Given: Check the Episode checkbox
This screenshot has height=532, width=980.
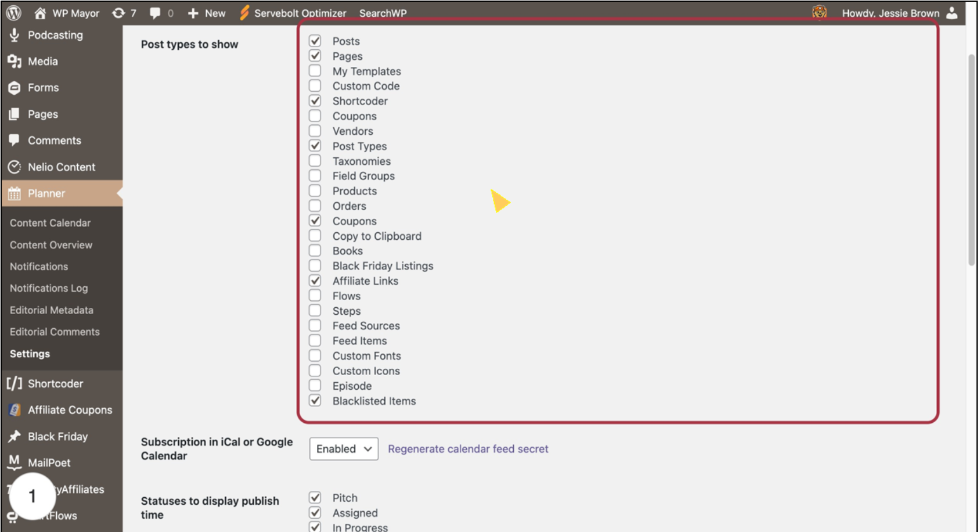Looking at the screenshot, I should tap(315, 386).
